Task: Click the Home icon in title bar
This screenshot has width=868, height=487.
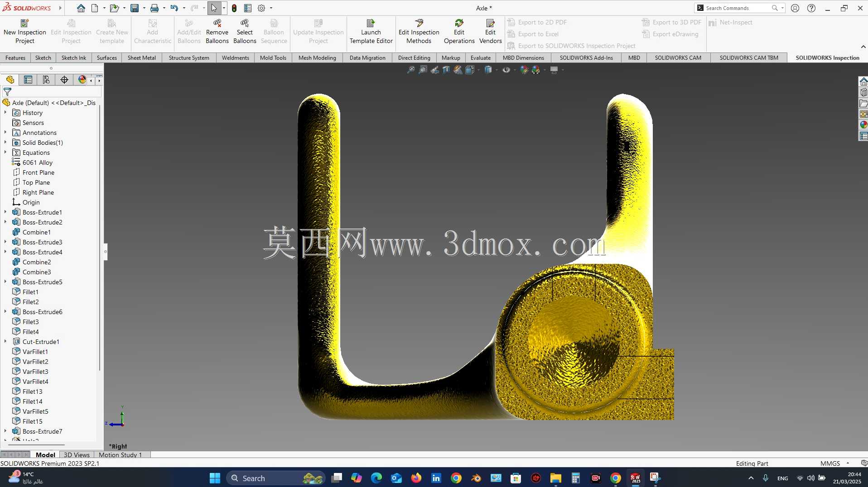Action: tap(81, 8)
